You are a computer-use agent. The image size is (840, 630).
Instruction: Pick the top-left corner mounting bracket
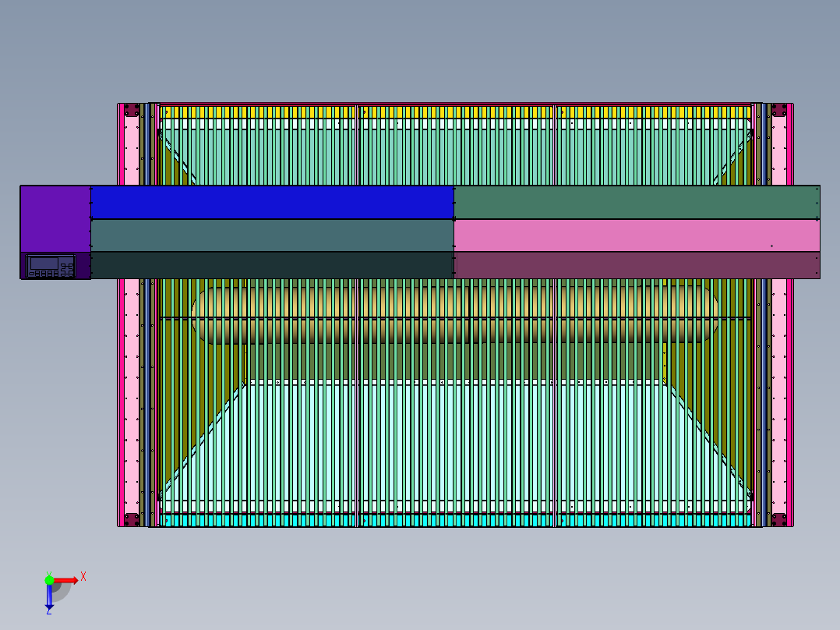pyautogui.click(x=132, y=111)
